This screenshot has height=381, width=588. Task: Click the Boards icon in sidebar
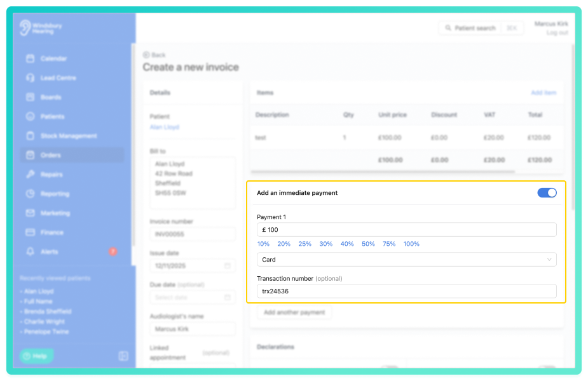click(31, 97)
